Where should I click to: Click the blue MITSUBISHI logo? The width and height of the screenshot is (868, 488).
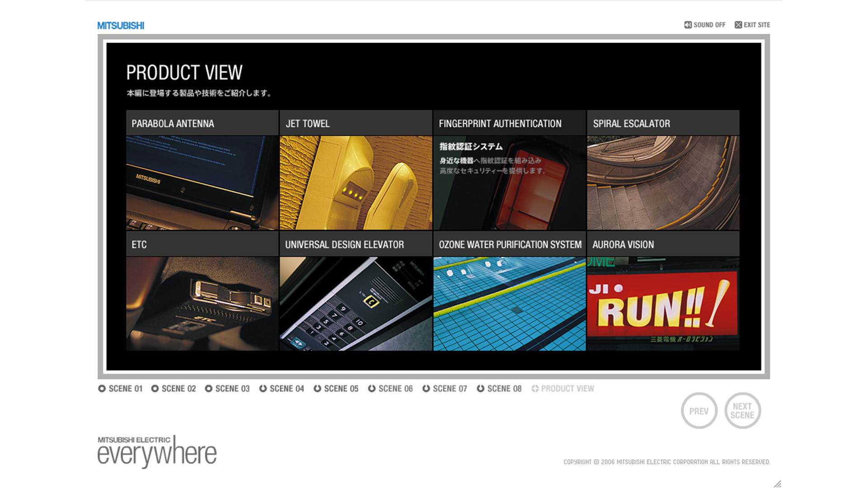point(121,26)
